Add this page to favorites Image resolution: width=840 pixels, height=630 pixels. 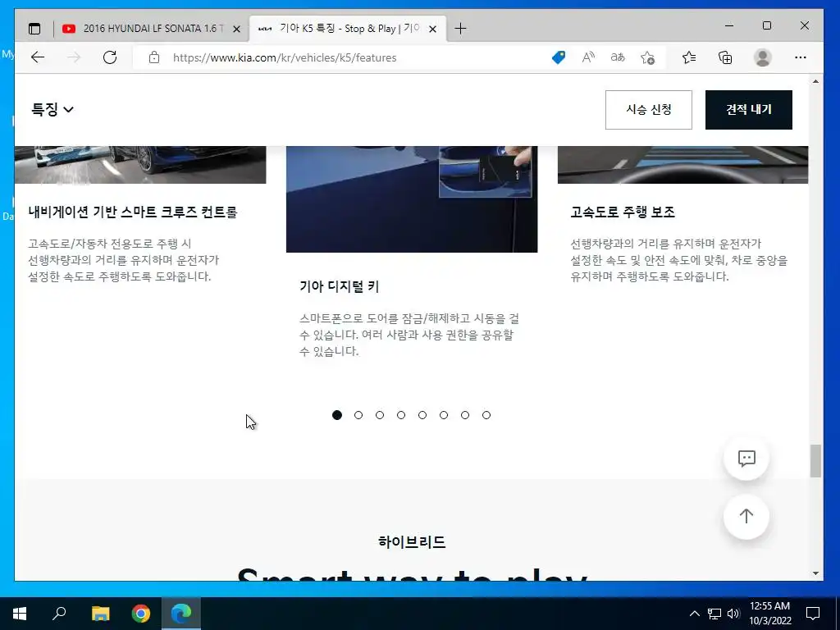click(648, 57)
